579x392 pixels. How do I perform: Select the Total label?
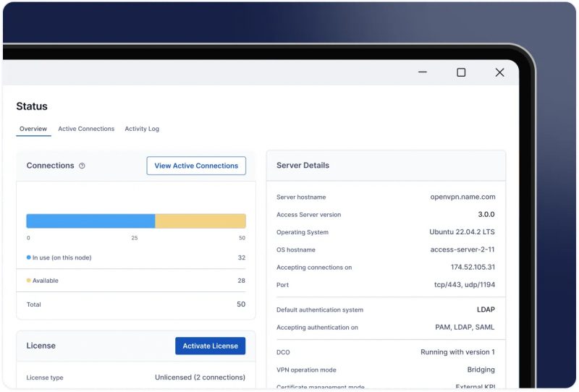click(33, 304)
